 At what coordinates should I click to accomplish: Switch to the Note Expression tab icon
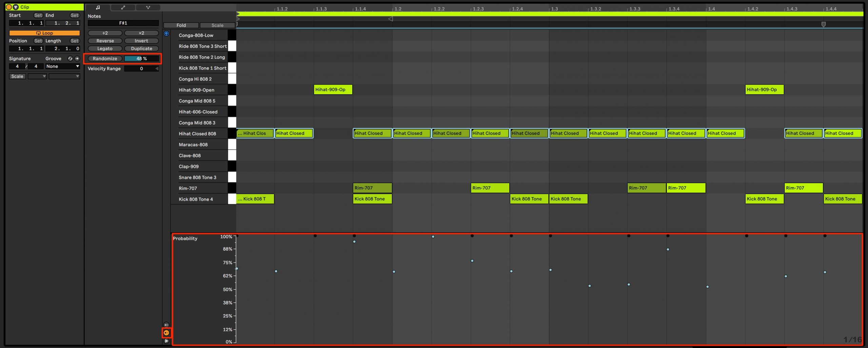(148, 7)
